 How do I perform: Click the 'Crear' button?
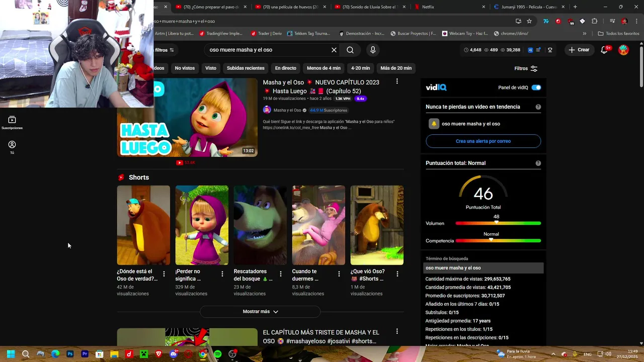[579, 50]
